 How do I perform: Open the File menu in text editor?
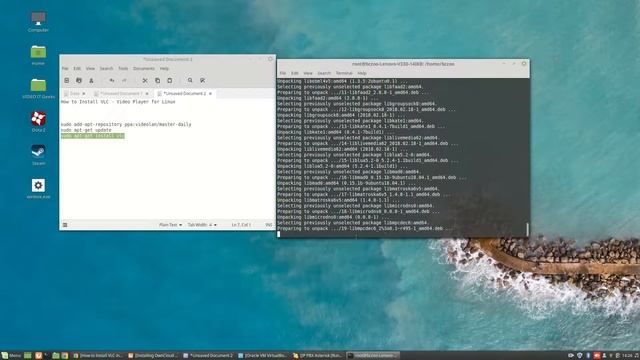point(65,69)
